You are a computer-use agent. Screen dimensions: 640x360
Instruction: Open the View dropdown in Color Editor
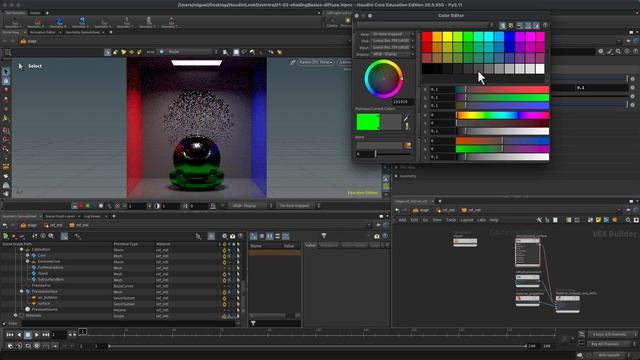coord(393,34)
